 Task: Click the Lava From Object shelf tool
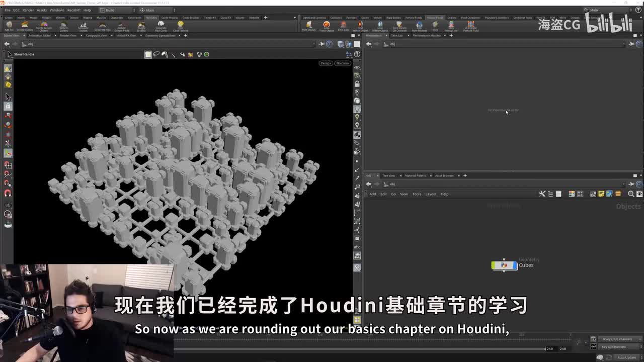coord(327,26)
